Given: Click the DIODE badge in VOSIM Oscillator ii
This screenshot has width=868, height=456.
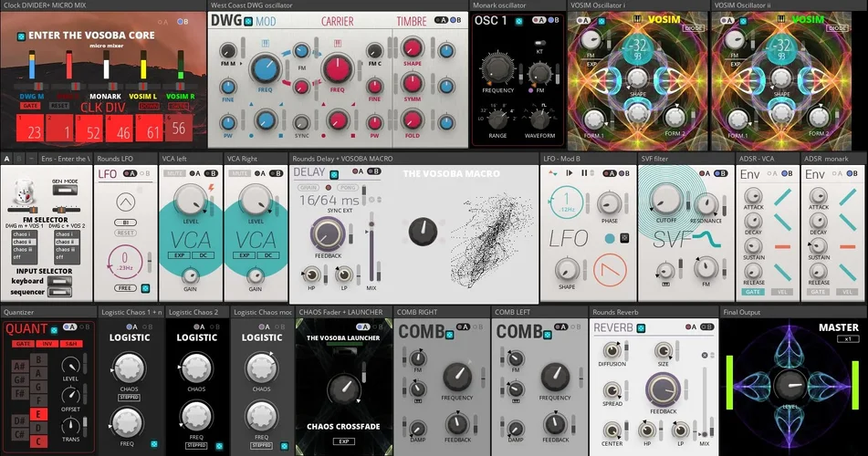Looking at the screenshot, I should point(837,27).
